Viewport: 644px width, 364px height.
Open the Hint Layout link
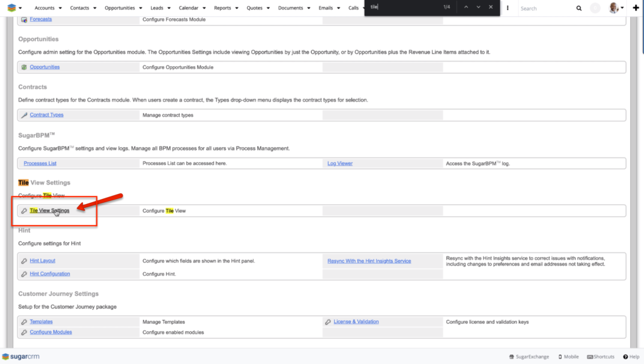tap(42, 261)
